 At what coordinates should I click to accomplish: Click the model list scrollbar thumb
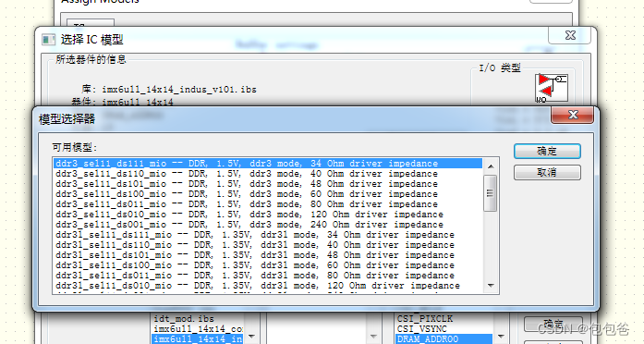491,193
